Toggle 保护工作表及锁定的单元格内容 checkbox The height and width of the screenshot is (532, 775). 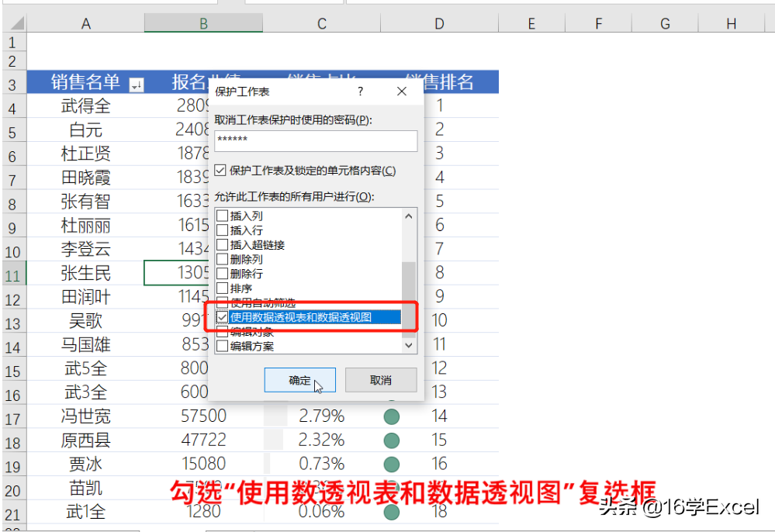point(220,171)
